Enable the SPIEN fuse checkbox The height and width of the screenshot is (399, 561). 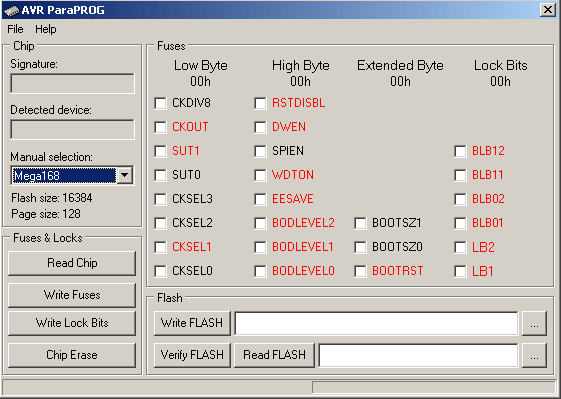pos(260,151)
